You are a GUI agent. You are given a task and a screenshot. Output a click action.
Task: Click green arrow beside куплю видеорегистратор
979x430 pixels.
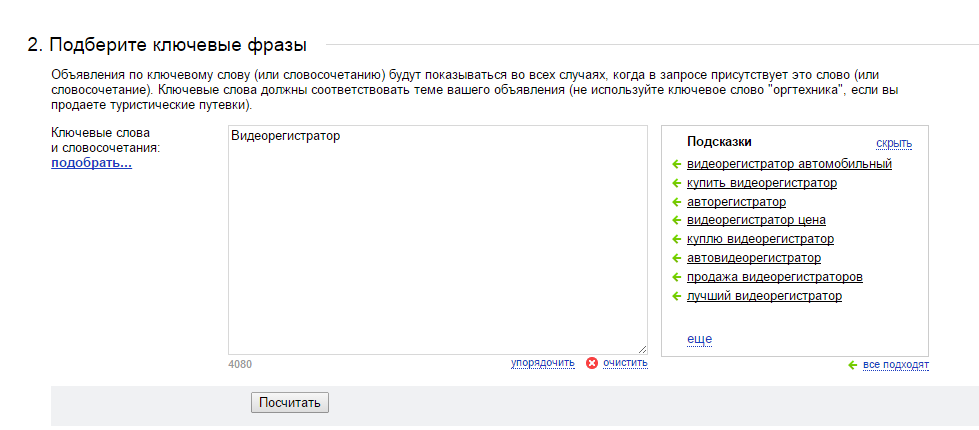(x=676, y=240)
